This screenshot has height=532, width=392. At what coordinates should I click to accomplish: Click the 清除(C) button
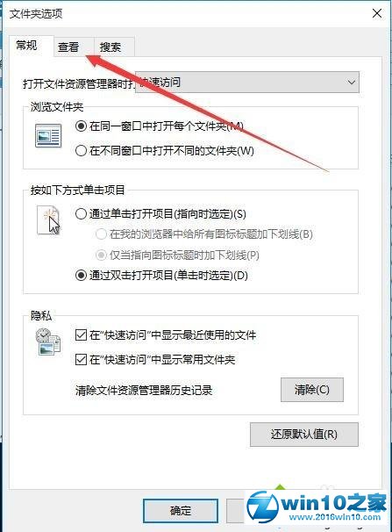tap(312, 390)
